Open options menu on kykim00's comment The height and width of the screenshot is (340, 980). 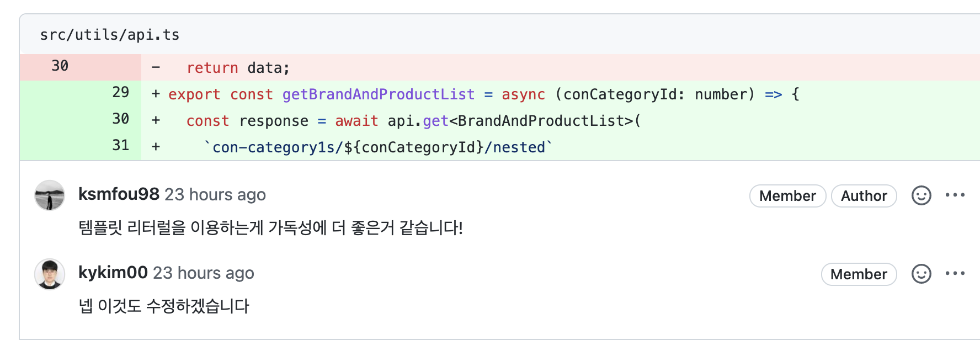pos(955,273)
